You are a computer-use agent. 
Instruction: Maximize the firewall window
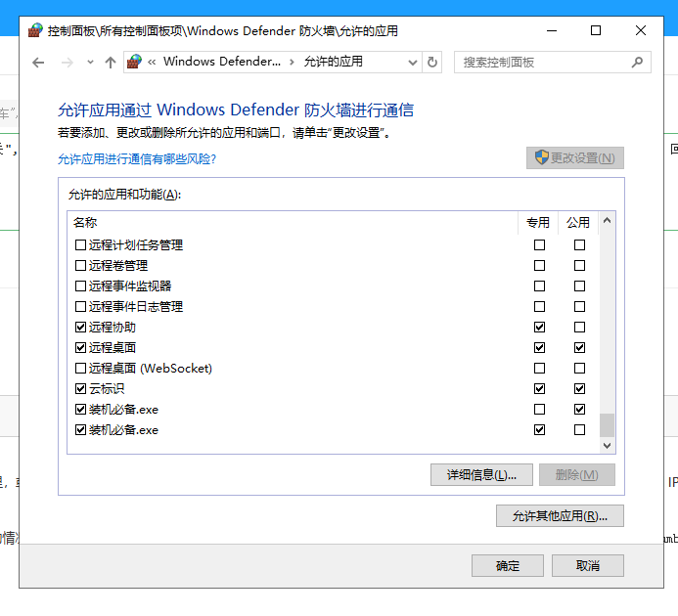(596, 30)
